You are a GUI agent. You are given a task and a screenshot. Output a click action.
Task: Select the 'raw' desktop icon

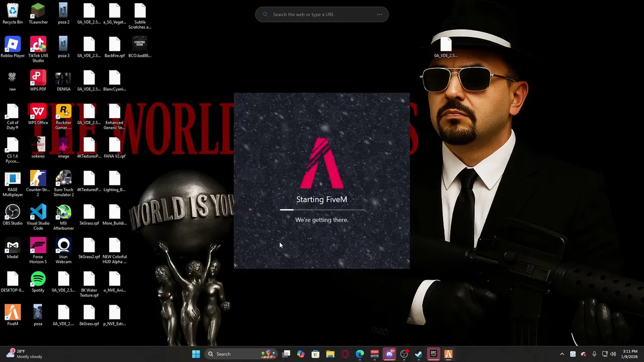(x=13, y=81)
